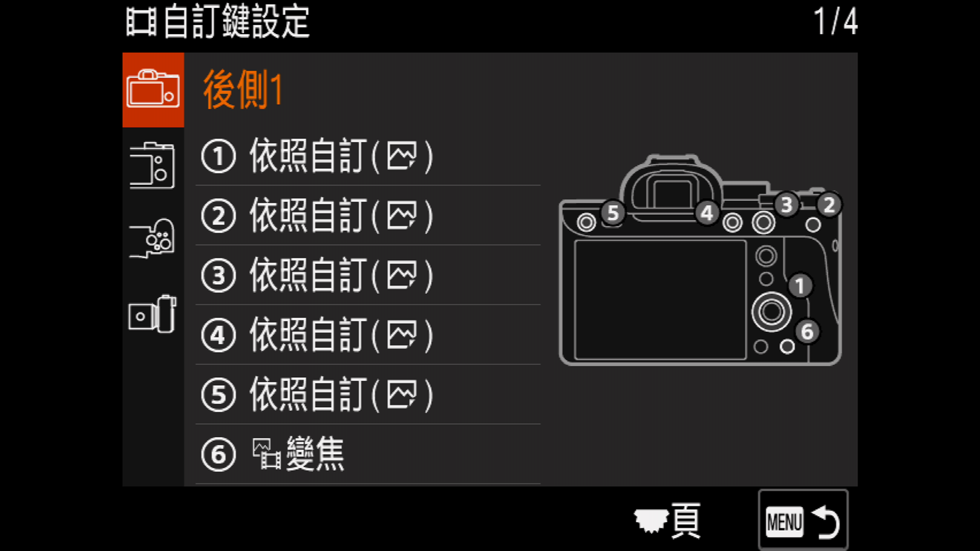The image size is (980, 551).
Task: Click marker 1 on camera diagram
Action: [799, 285]
